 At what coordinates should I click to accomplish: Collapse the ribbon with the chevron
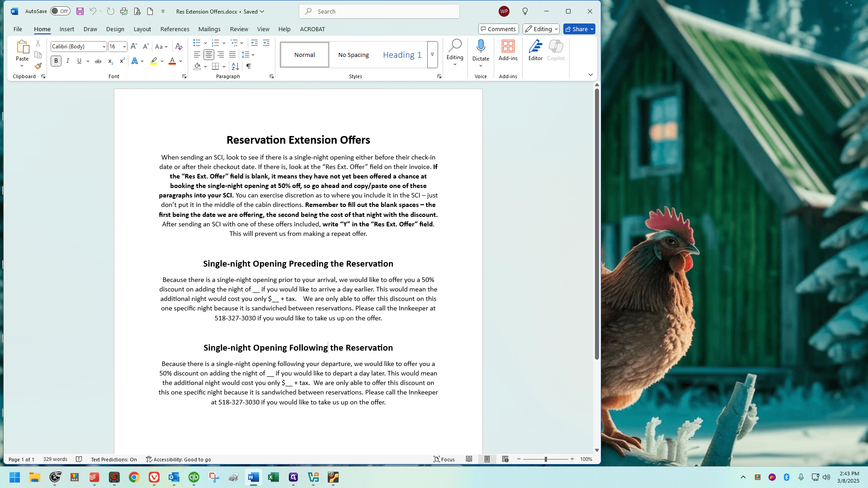coord(590,75)
